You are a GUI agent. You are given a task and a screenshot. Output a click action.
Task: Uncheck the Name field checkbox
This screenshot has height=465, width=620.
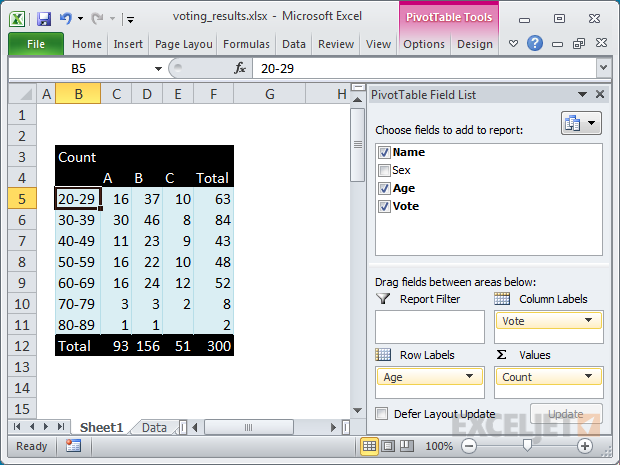point(384,153)
